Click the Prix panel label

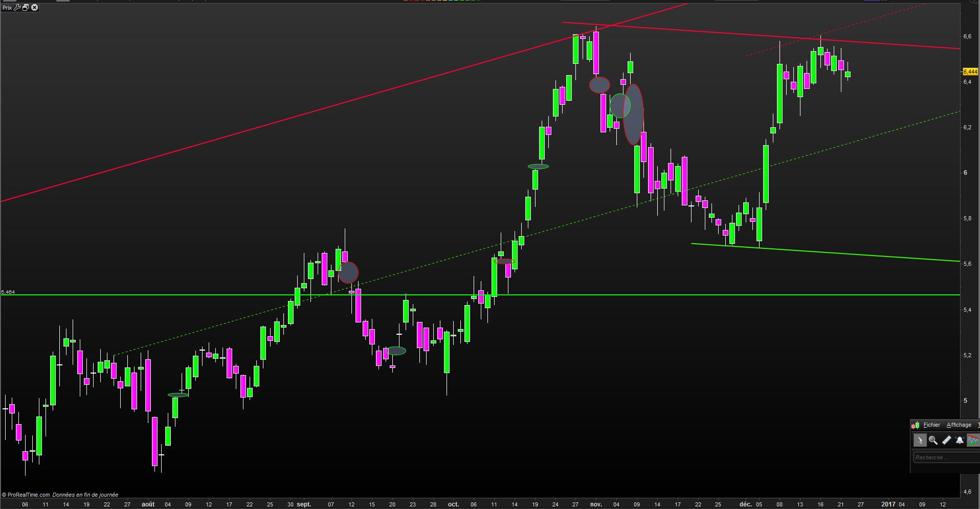[x=7, y=8]
